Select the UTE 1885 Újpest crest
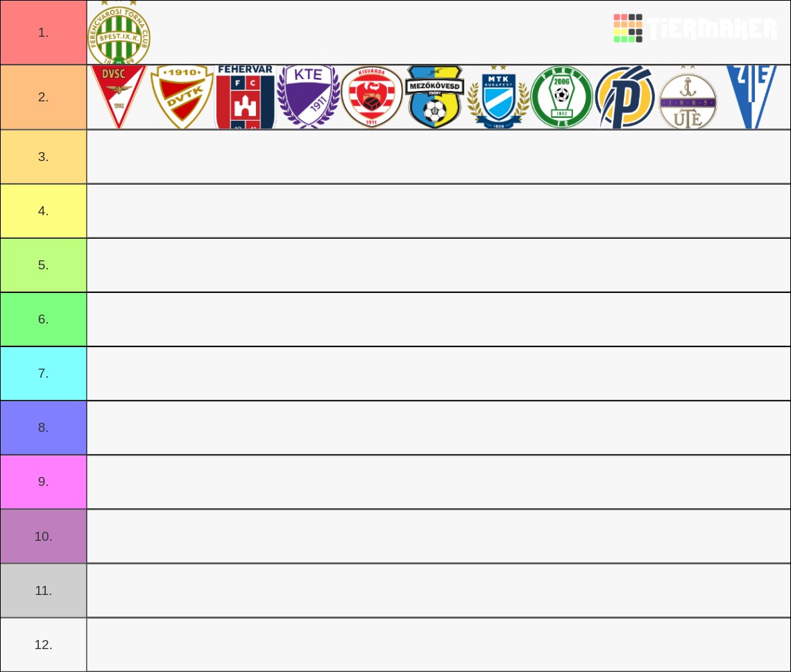Image resolution: width=791 pixels, height=672 pixels. (686, 96)
